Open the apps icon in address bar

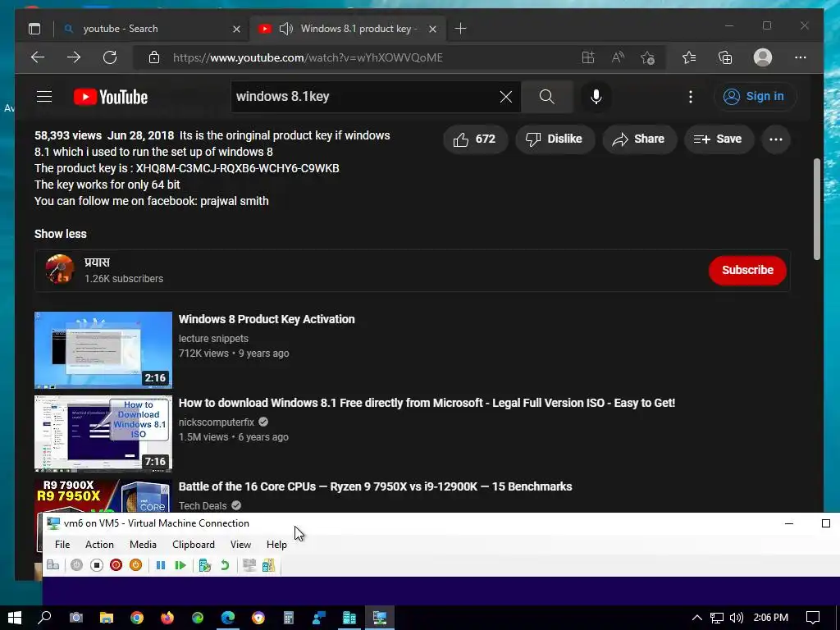[588, 57]
